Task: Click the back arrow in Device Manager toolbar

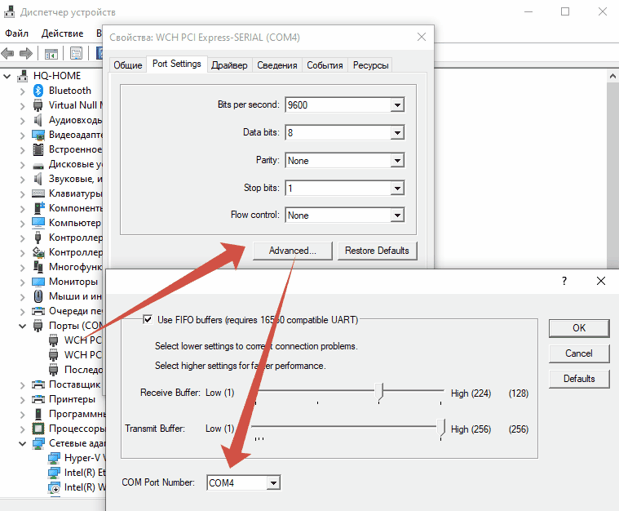Action: pyautogui.click(x=9, y=53)
